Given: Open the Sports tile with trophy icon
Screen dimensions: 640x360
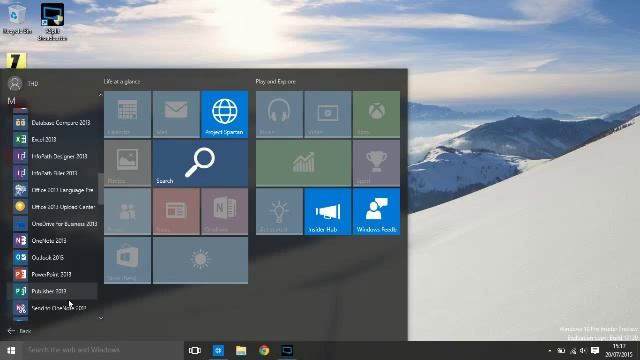Looking at the screenshot, I should point(376,163).
